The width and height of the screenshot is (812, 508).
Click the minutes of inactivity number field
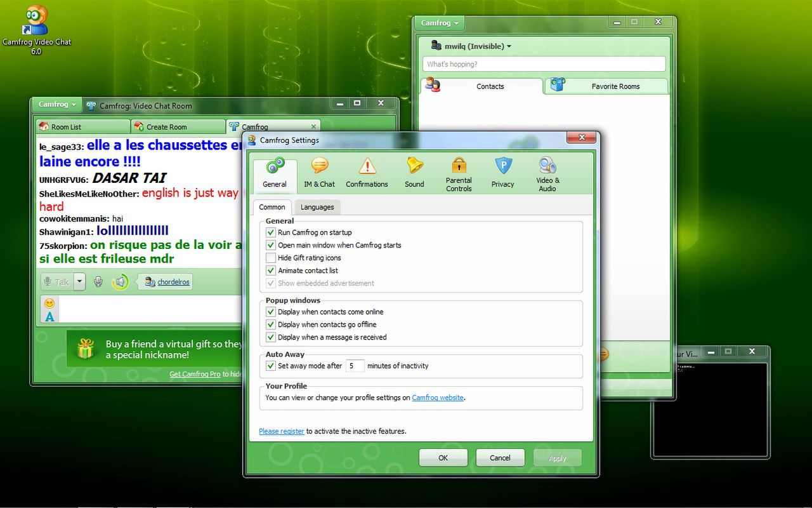(355, 366)
